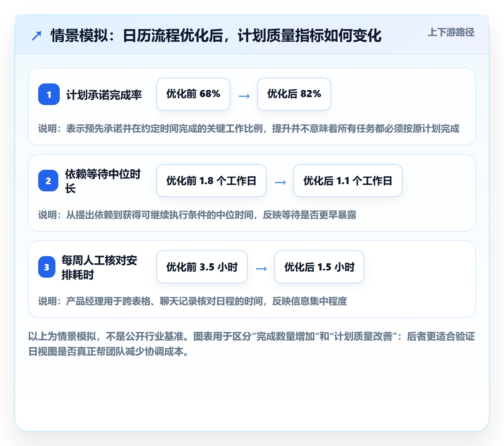This screenshot has width=504, height=446.
Task: Click the explanation starting 说明：从提出依赖
Action: point(197,215)
